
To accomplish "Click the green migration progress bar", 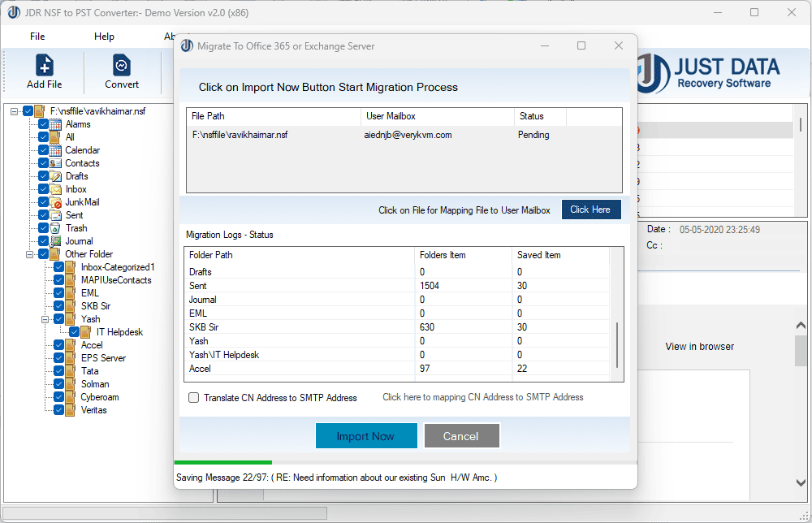I will (222, 462).
